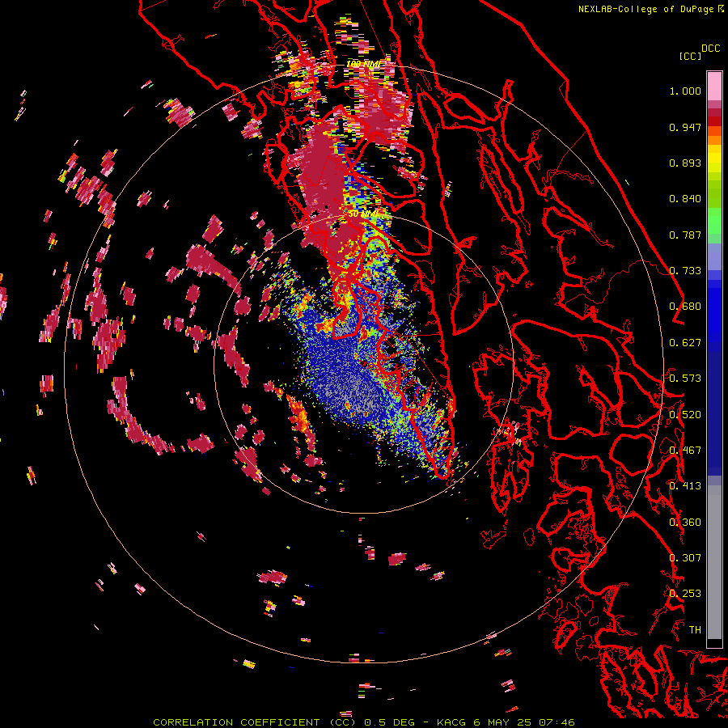Select the 0.893 scale value

coord(685,163)
